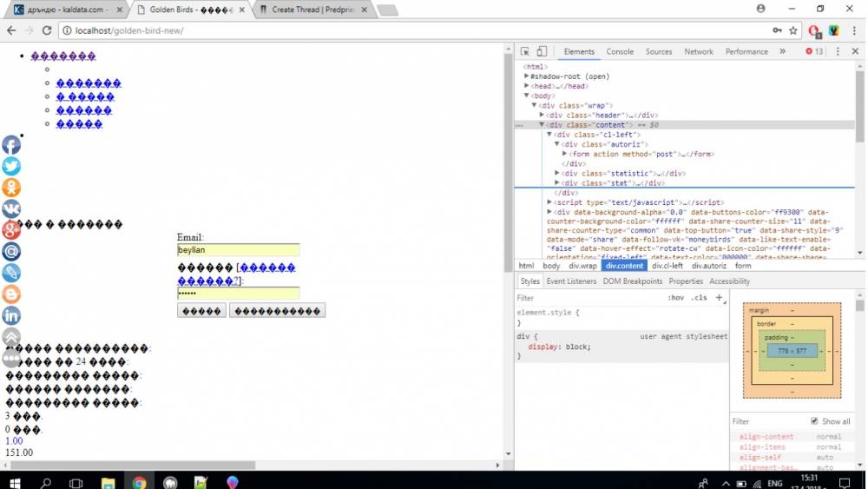Click the red error count 13 indicator

tap(814, 51)
